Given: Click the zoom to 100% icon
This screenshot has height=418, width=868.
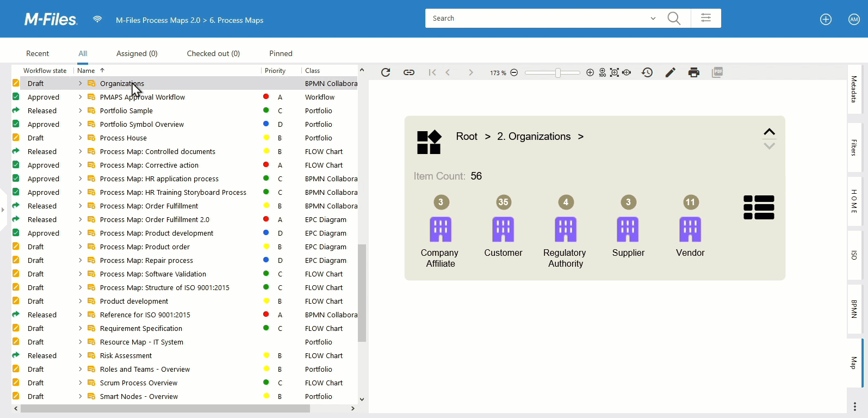Looking at the screenshot, I should [603, 72].
